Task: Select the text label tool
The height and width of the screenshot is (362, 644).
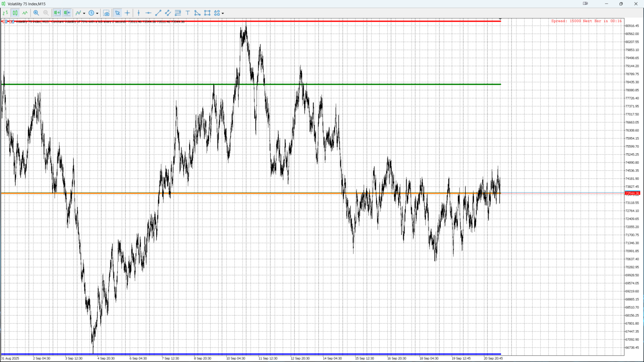Action: [188, 13]
